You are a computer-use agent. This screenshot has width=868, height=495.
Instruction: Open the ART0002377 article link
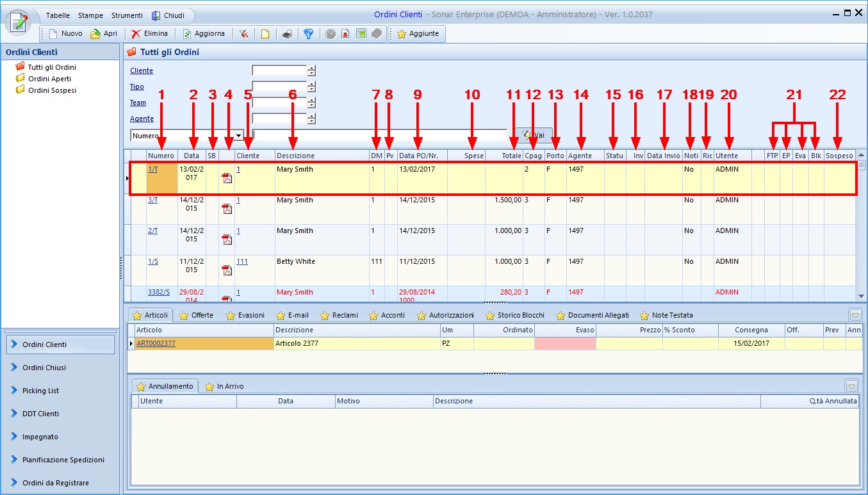[156, 343]
